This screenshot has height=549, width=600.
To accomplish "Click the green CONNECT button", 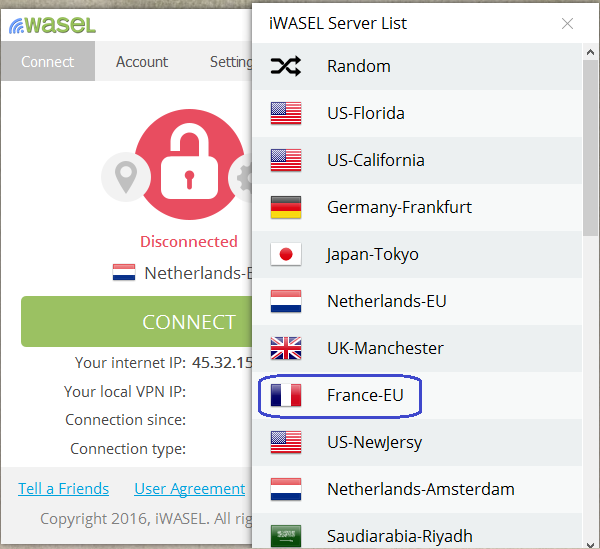I will (137, 322).
